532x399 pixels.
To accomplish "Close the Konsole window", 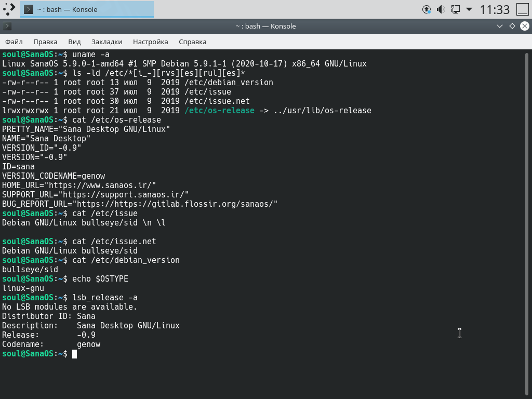I will 525,26.
